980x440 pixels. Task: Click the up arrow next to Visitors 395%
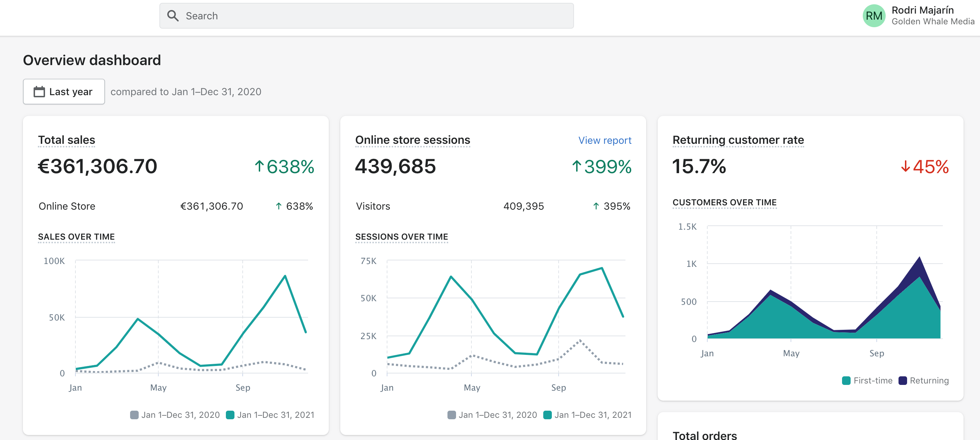coord(596,206)
